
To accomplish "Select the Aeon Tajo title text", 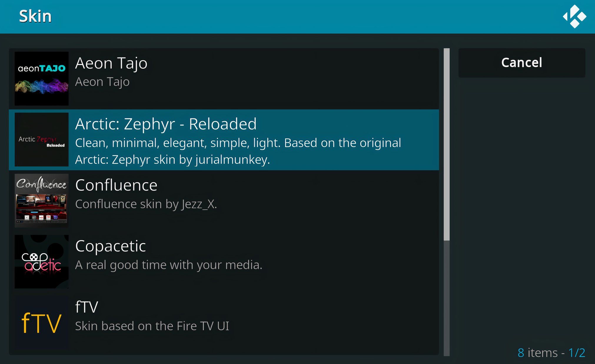I will coord(111,63).
